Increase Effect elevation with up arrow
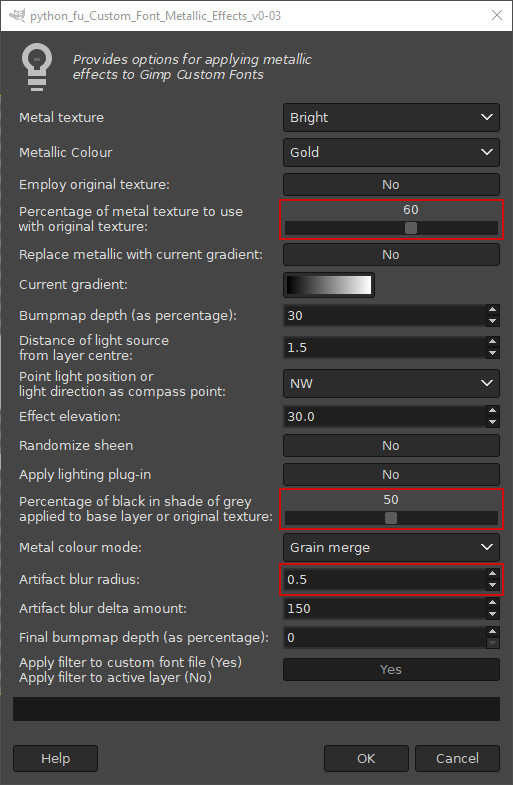Screen dimensions: 513x785 point(493,411)
